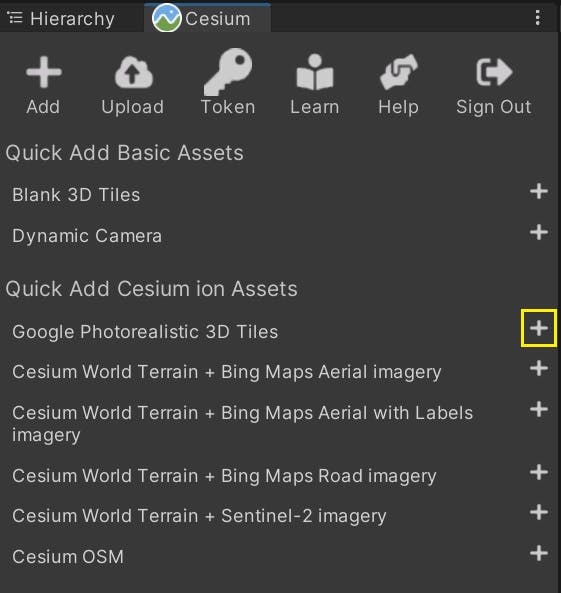Viewport: 561px width, 593px height.
Task: Click the Bing Maps Aerial with Labels text
Action: (x=242, y=424)
